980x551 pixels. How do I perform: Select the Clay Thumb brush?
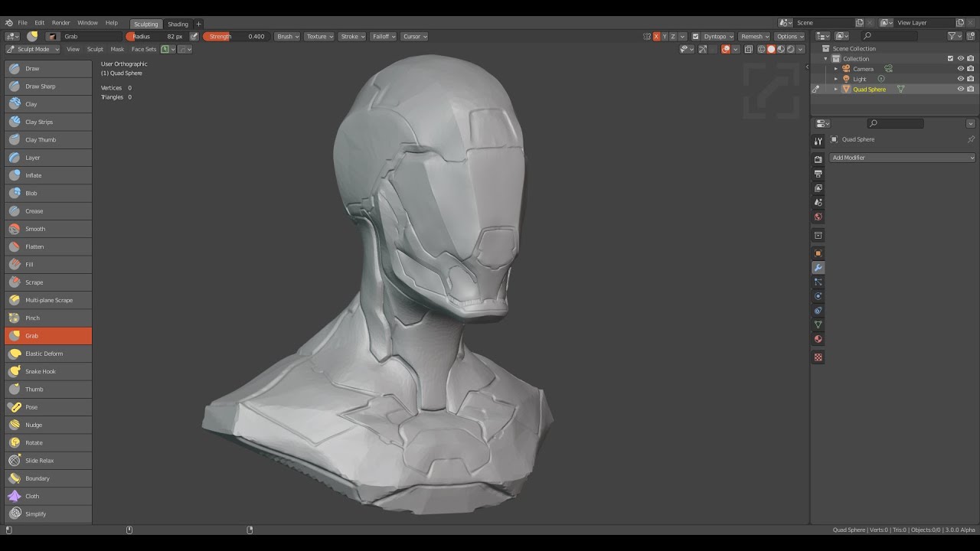click(48, 139)
